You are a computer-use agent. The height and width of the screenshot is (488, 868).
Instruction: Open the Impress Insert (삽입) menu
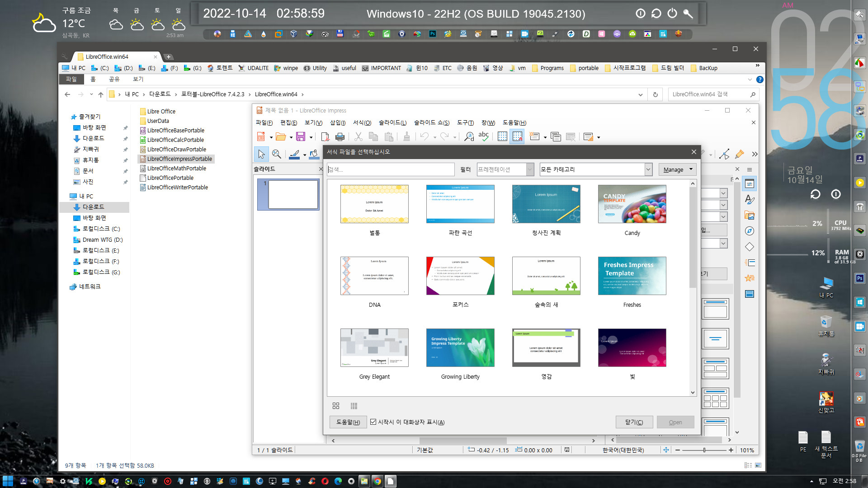point(338,122)
